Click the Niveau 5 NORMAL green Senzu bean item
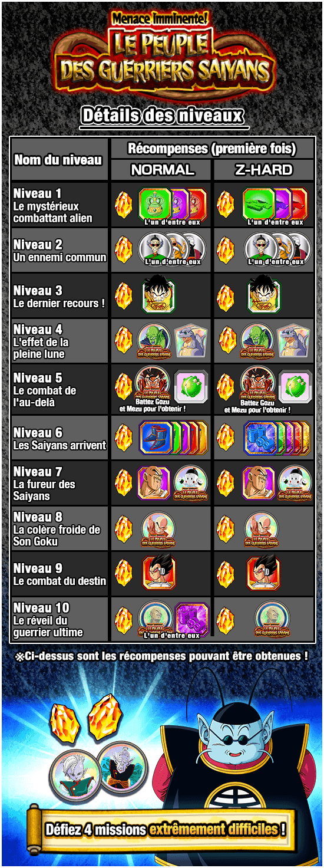Image resolution: width=324 pixels, height=868 pixels. (x=191, y=387)
